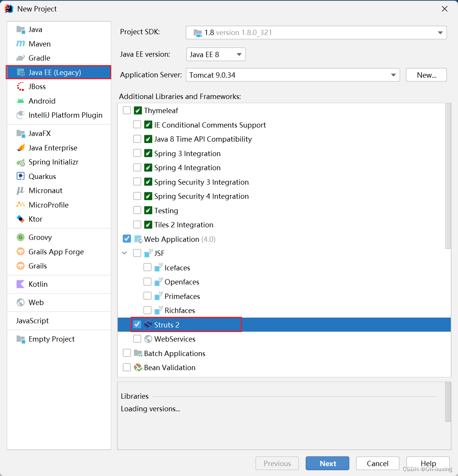This screenshot has width=458, height=476.
Task: Click the JBoss project type icon
Action: click(x=20, y=86)
